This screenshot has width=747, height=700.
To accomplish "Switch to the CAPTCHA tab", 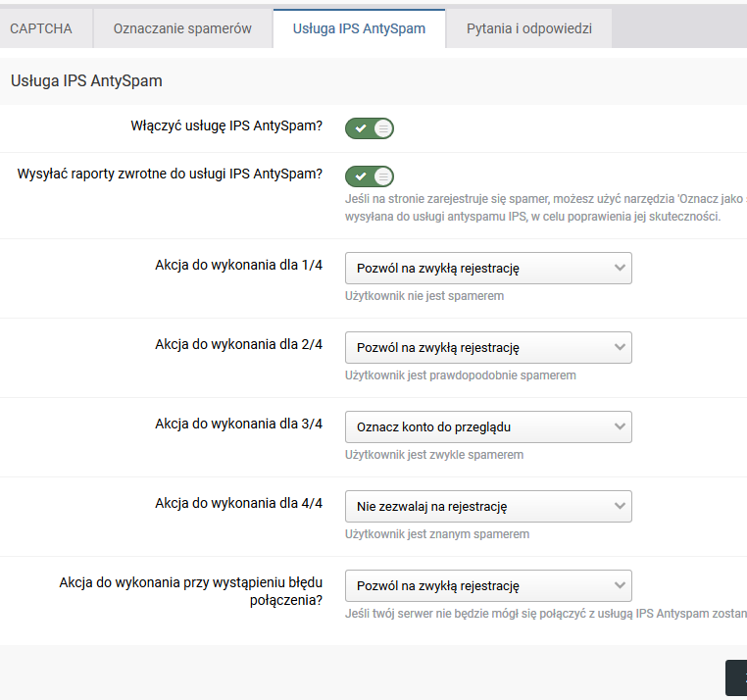I will [41, 28].
